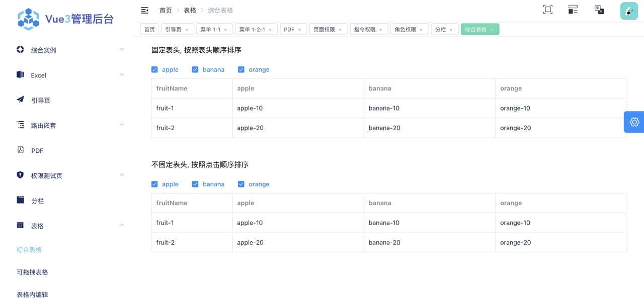Switch to the PDF tag tab
The image size is (644, 301).
point(288,29)
